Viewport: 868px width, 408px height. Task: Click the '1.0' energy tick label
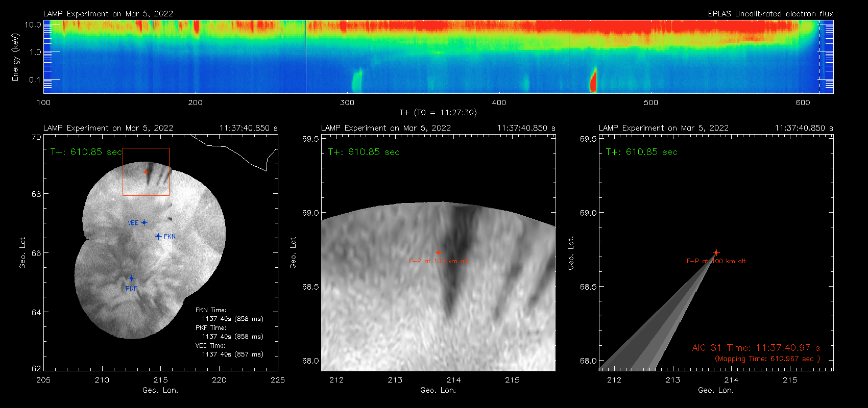(35, 52)
